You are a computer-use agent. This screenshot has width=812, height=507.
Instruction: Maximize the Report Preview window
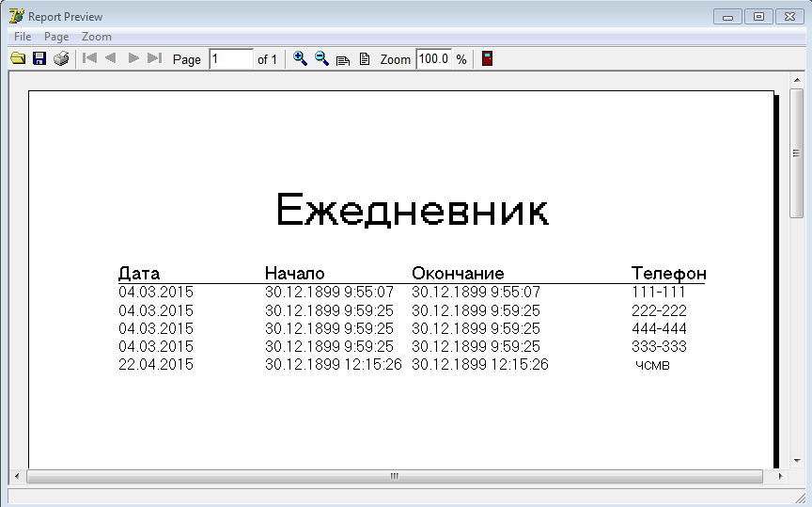pos(758,17)
